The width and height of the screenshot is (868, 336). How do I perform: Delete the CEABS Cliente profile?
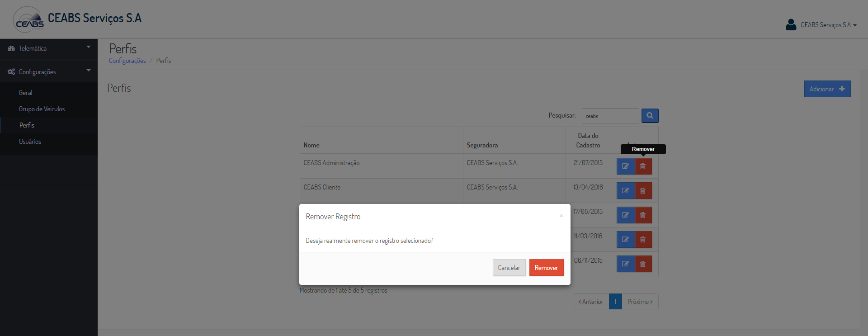click(643, 190)
